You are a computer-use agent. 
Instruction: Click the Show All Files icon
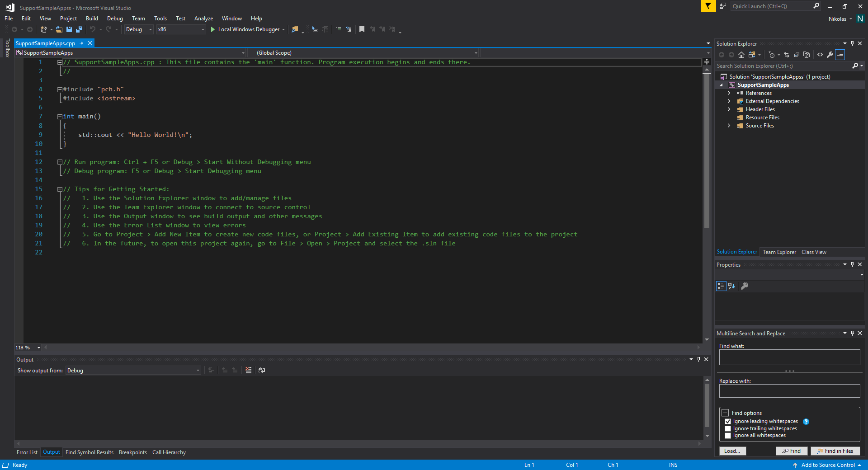click(x=807, y=55)
